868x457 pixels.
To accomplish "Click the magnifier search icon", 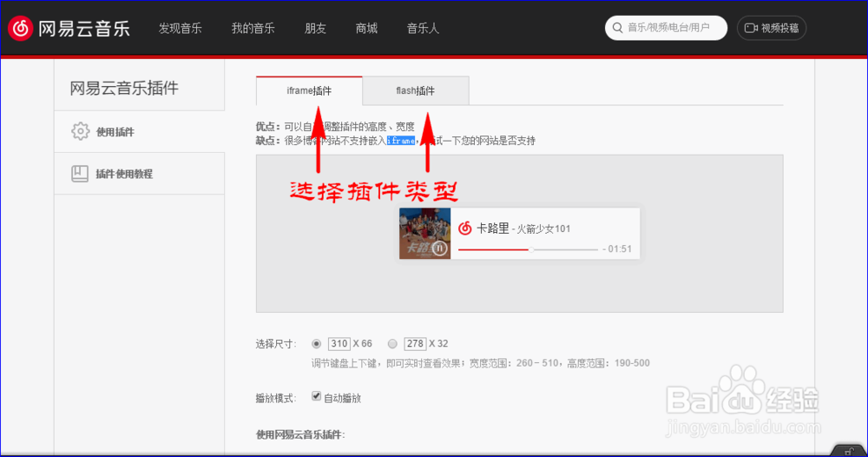I will point(617,28).
